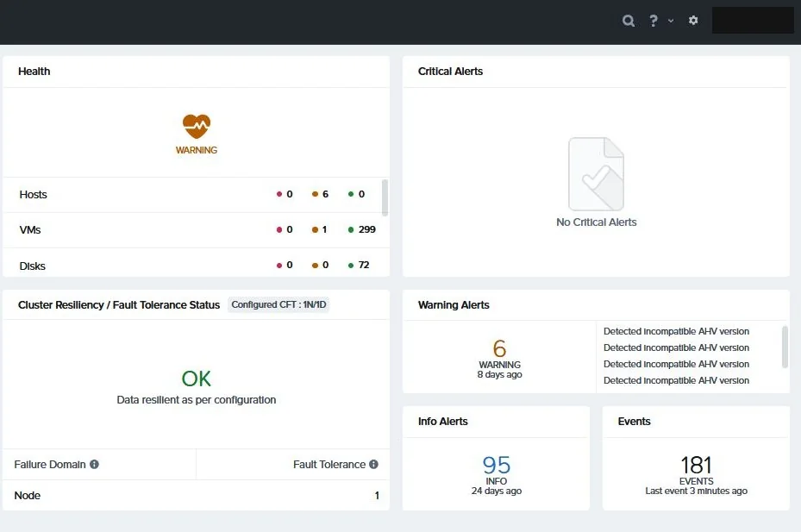Click the WARNING health status label
The image size is (801, 532).
click(197, 150)
